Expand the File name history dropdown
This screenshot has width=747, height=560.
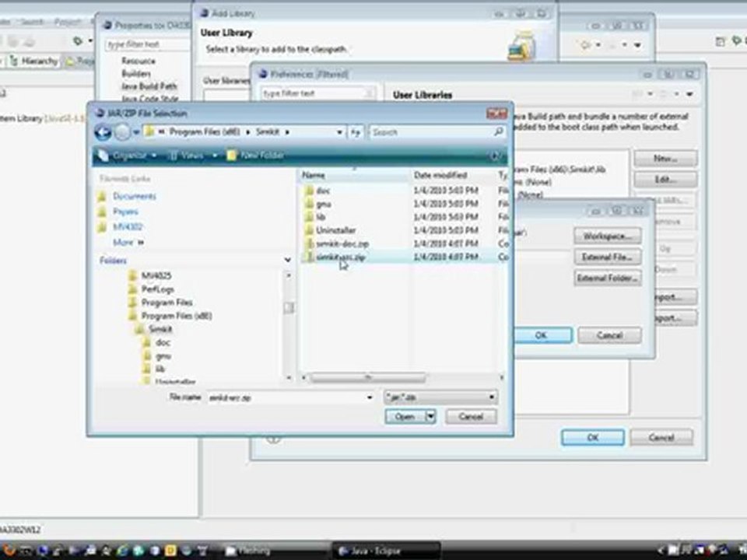[x=369, y=397]
